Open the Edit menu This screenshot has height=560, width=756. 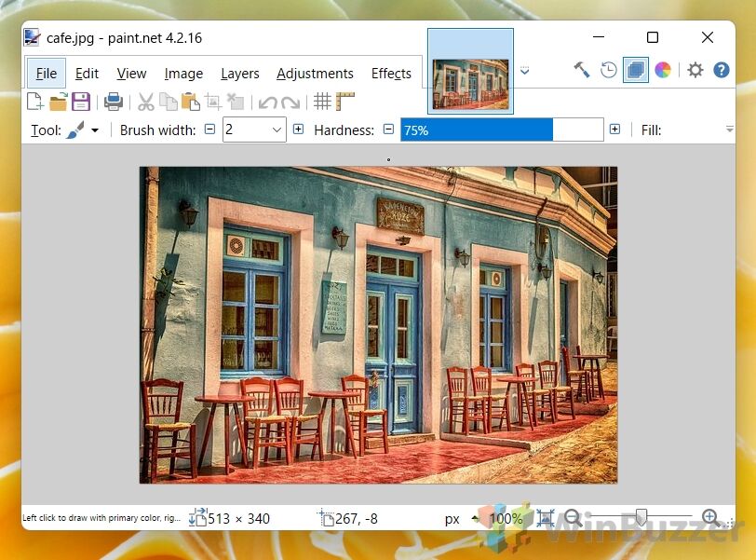click(x=87, y=74)
